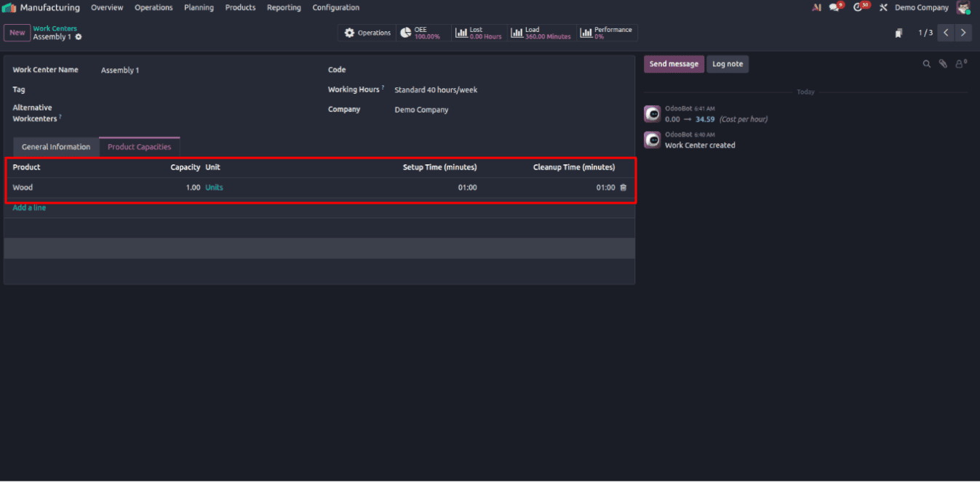Open the Performance 0% smart button

(607, 32)
